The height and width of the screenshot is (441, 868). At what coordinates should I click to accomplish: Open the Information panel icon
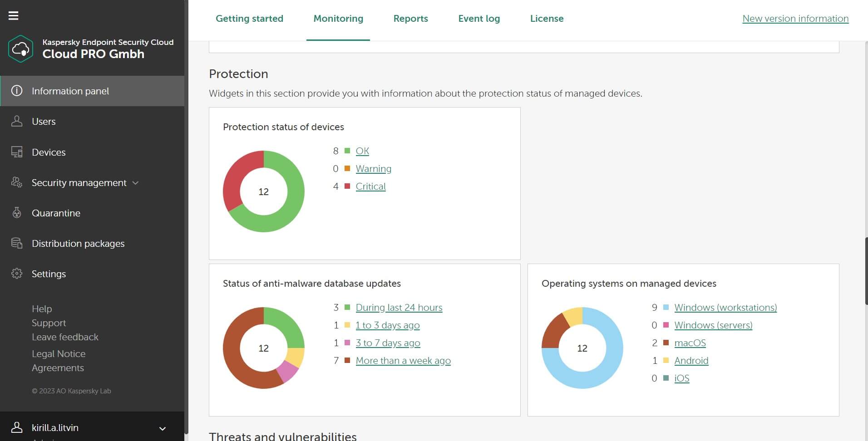point(17,91)
